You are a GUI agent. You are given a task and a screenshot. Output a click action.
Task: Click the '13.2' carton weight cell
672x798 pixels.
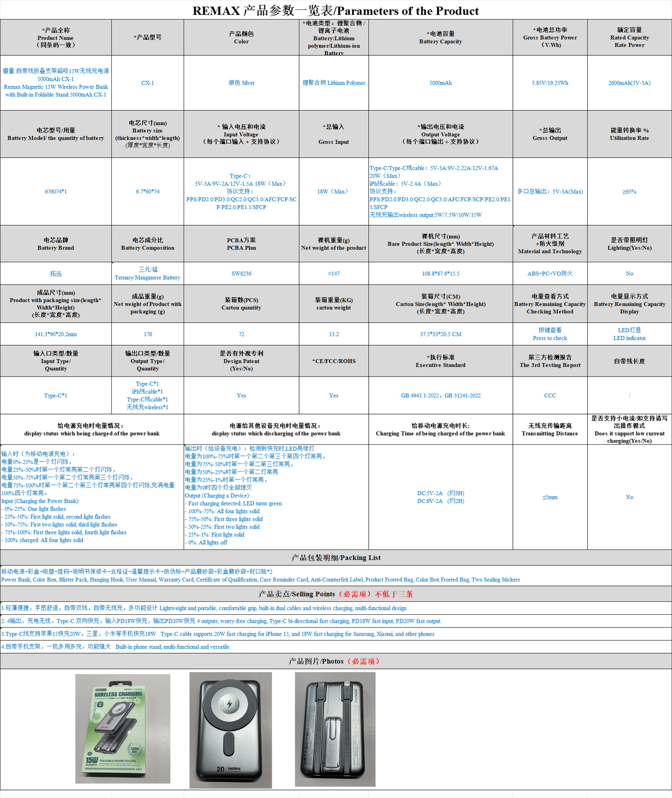[334, 334]
